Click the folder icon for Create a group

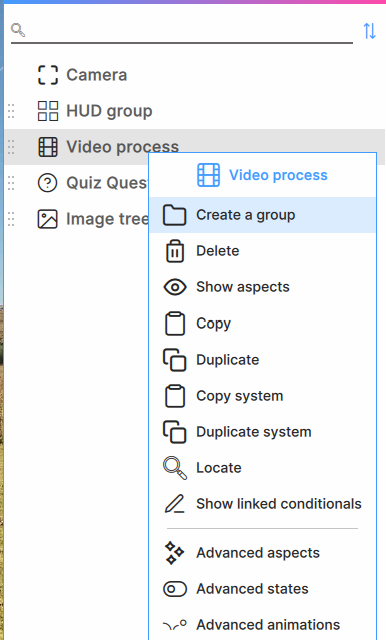[175, 215]
